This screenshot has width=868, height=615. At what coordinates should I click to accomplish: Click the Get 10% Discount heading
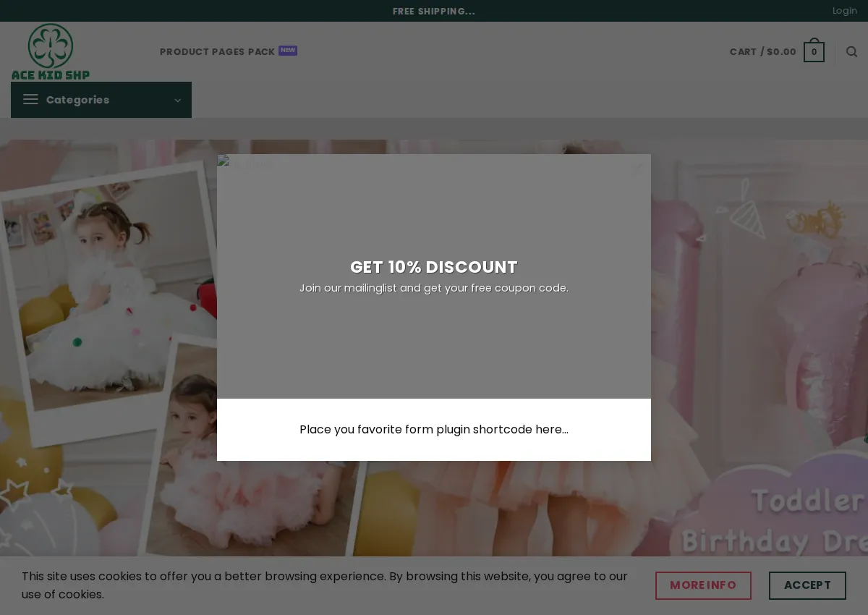[434, 267]
